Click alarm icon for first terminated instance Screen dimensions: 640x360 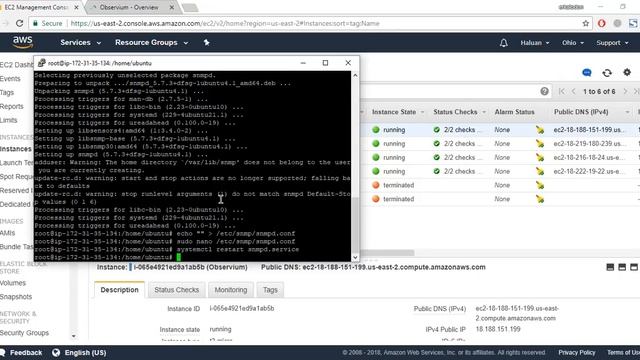[x=540, y=185]
